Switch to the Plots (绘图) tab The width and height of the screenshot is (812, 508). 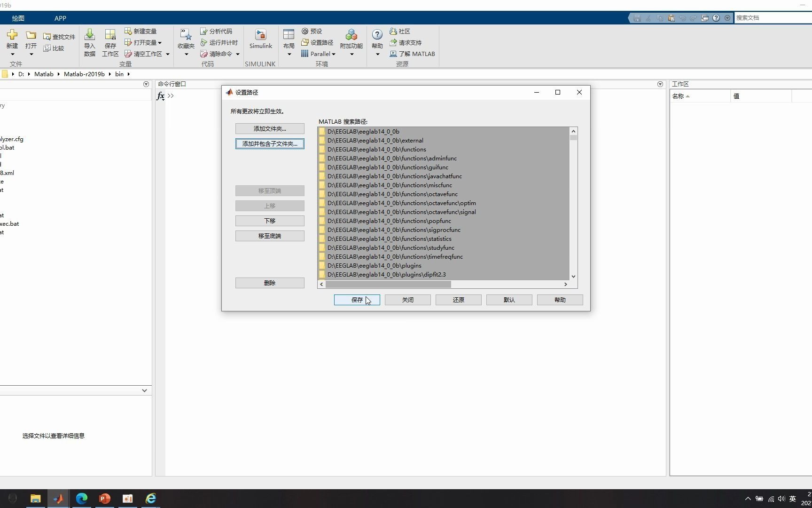[x=18, y=18]
